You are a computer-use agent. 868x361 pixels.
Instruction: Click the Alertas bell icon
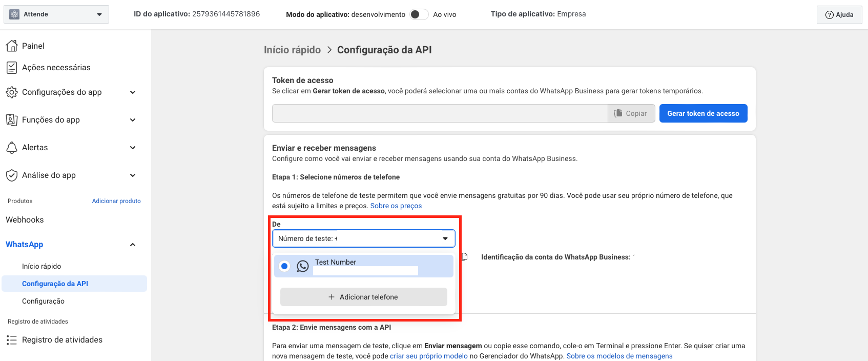pyautogui.click(x=12, y=148)
